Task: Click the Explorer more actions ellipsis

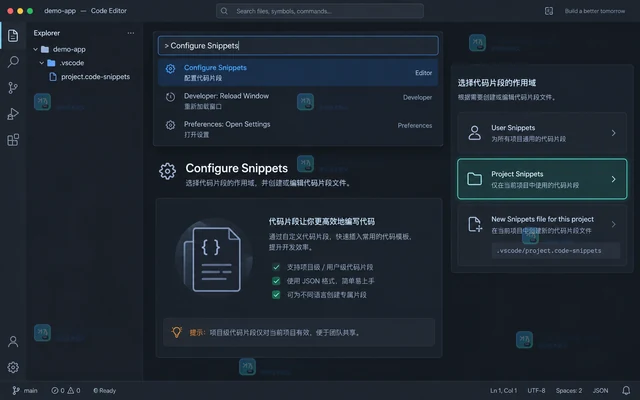Action: (x=131, y=33)
